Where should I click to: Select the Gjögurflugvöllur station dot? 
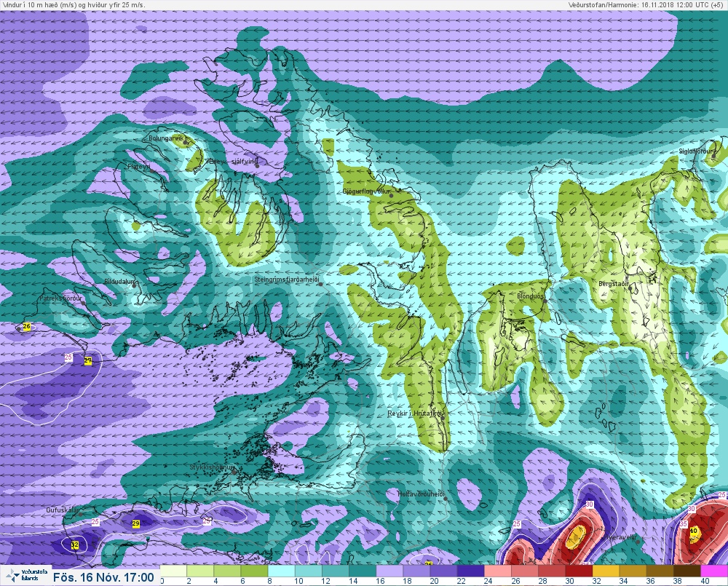click(392, 196)
